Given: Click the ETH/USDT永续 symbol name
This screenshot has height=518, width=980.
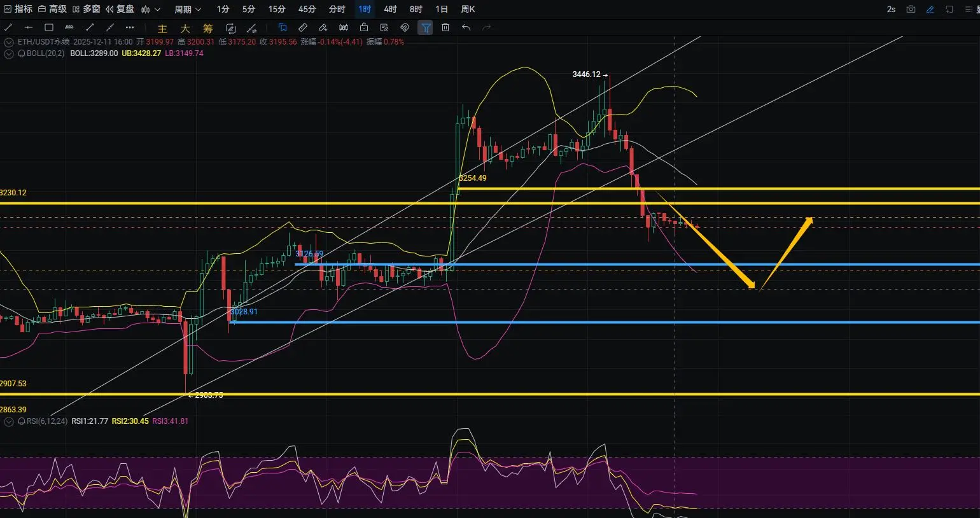Looking at the screenshot, I should [43, 42].
